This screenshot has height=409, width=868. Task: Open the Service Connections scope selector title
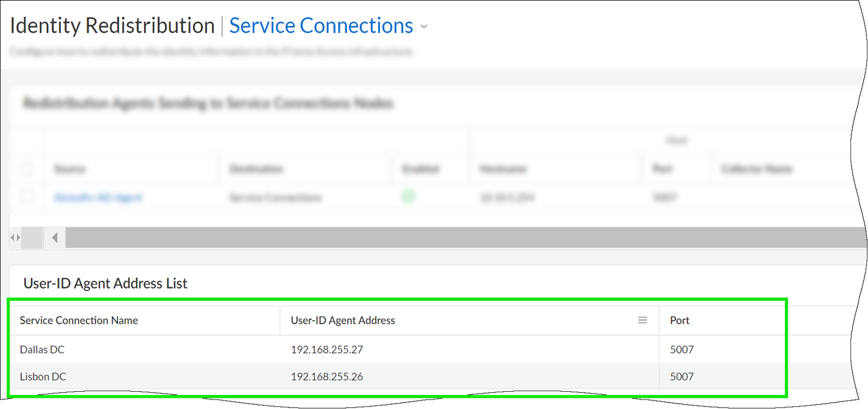pos(321,26)
